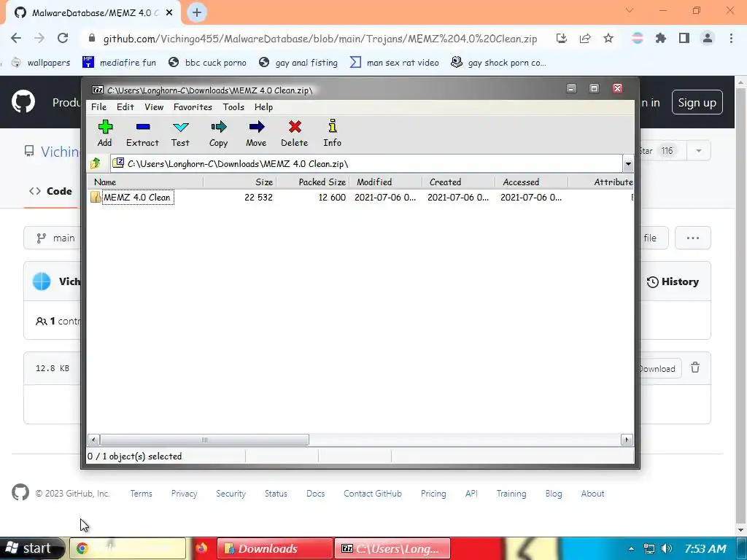Reload the GitHub page
This screenshot has height=560, width=747.
[63, 38]
